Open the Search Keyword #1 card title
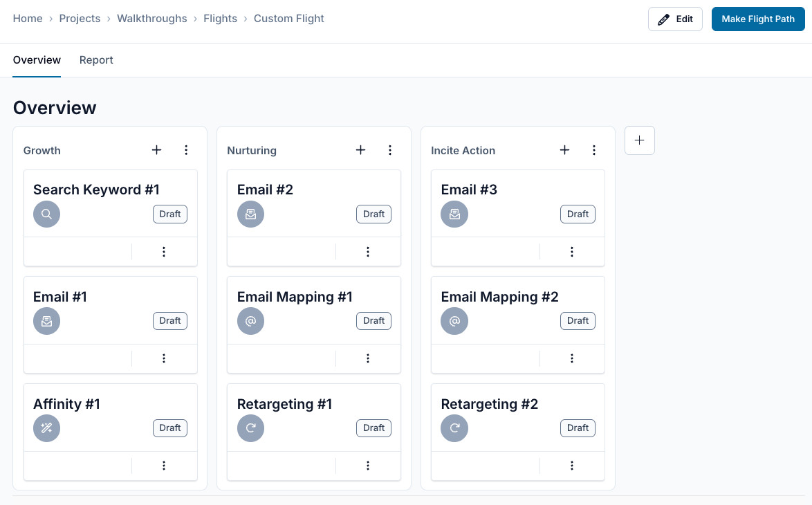The image size is (812, 505). point(96,190)
